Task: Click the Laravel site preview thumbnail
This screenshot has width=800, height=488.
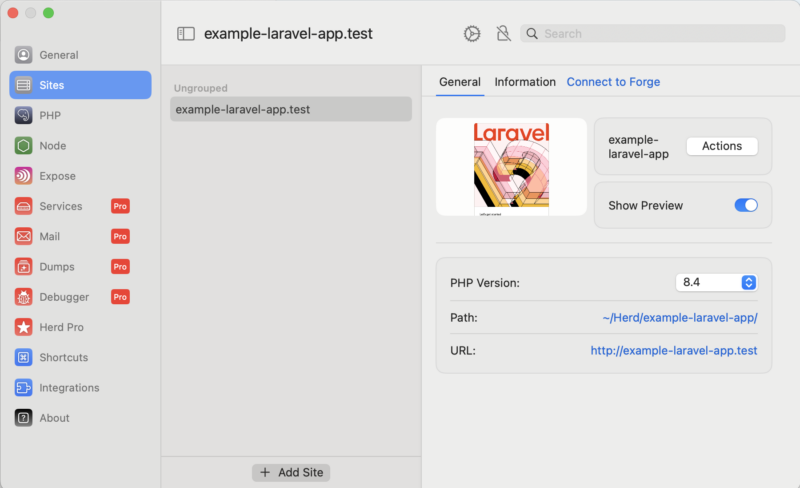Action: (x=511, y=167)
